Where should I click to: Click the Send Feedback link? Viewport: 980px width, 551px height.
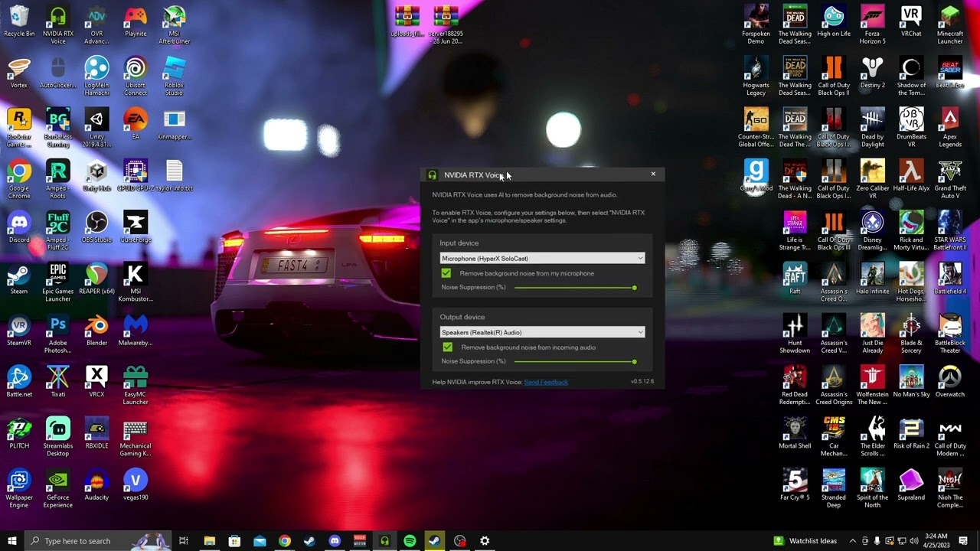point(546,382)
